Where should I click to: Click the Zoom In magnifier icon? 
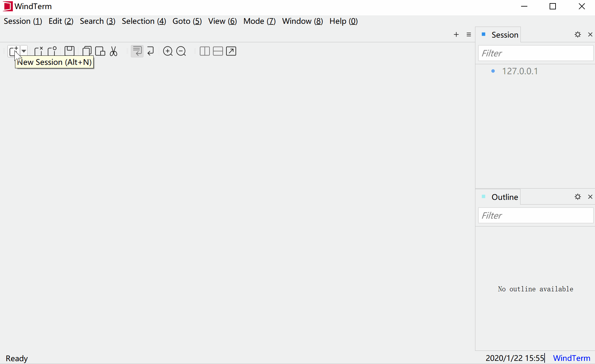168,51
